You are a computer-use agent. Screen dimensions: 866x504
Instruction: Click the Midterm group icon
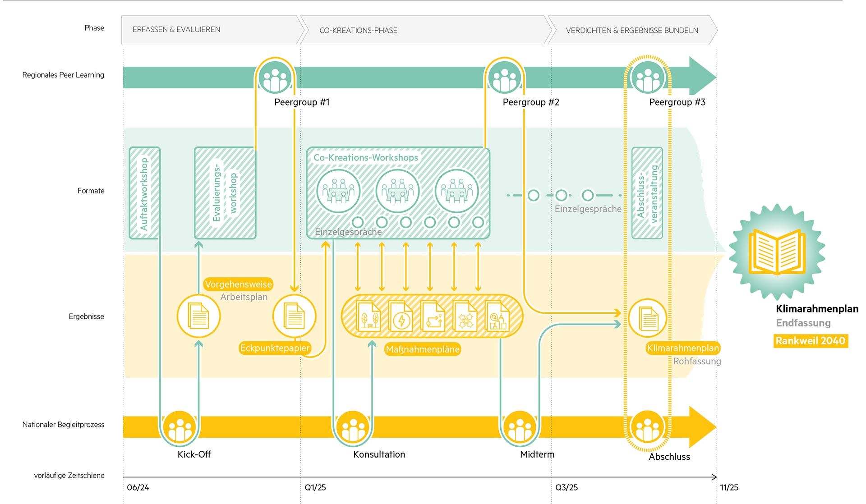(520, 427)
